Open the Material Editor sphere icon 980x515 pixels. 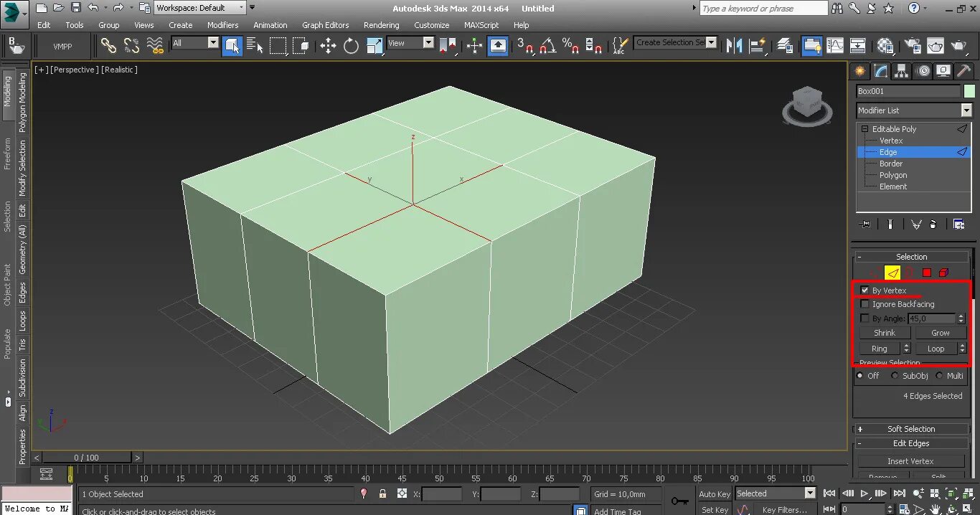tap(886, 46)
